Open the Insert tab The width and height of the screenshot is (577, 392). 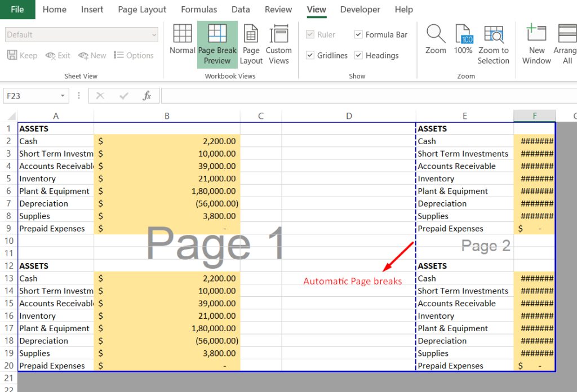(92, 10)
